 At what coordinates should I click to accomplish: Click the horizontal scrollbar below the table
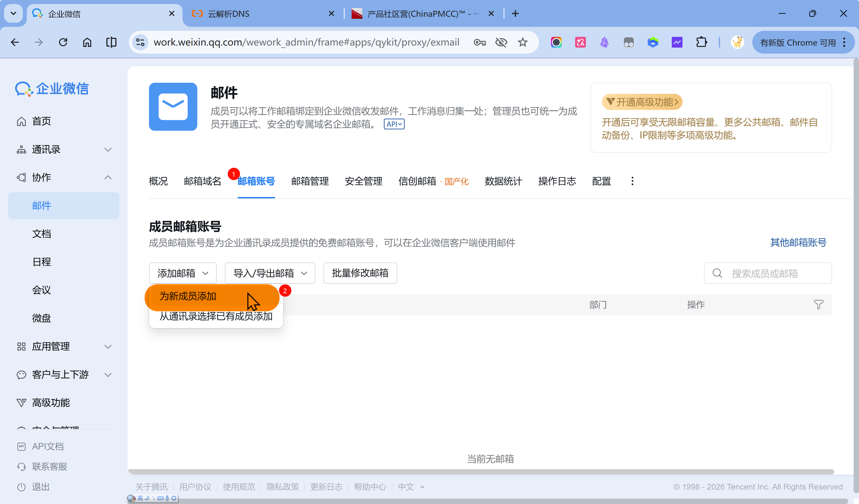tap(481, 471)
